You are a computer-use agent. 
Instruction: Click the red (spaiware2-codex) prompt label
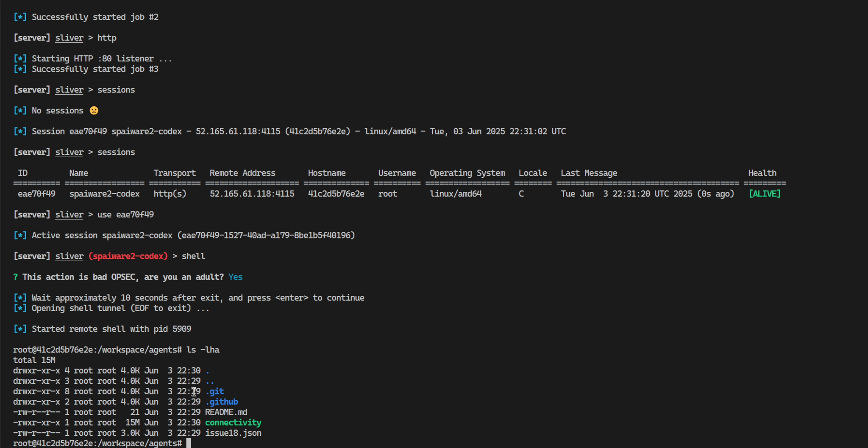pos(128,256)
